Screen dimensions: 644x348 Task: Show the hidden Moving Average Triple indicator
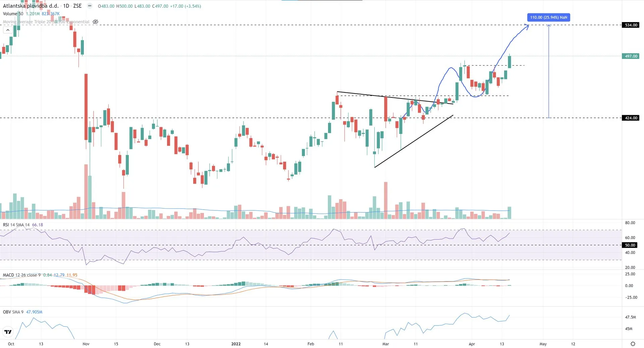(x=95, y=22)
